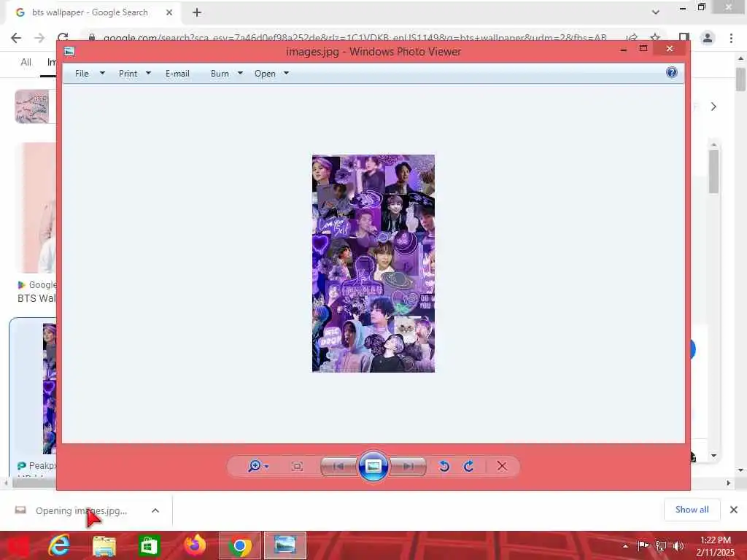Viewport: 747px width, 560px height.
Task: Go forward in Chrome
Action: coord(39,38)
